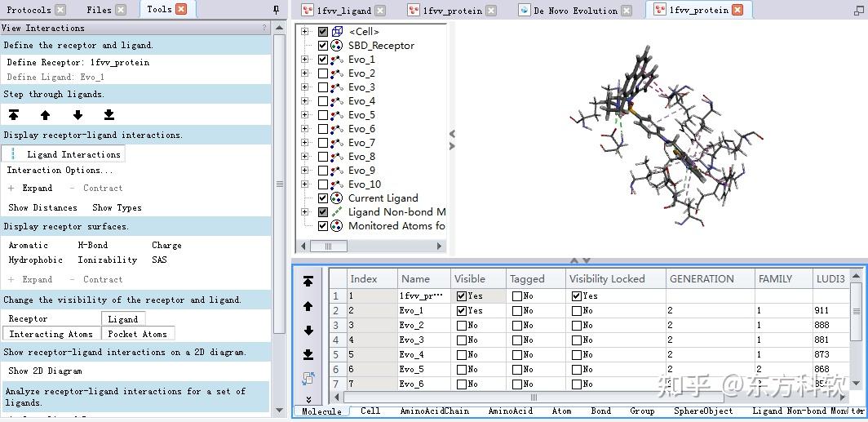
Task: Click the Ligand Interactions button
Action: (64, 154)
